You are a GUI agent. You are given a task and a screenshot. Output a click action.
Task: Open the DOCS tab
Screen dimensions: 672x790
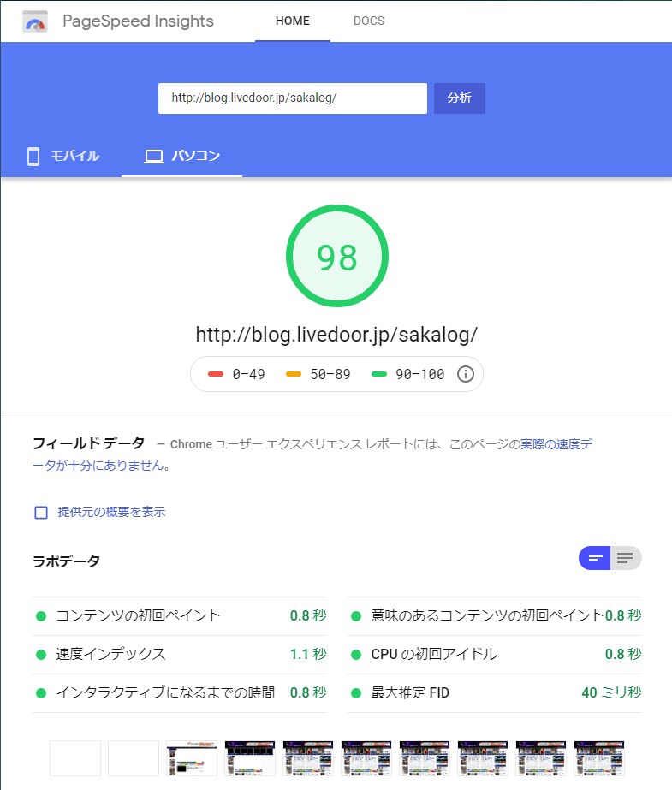click(x=369, y=21)
